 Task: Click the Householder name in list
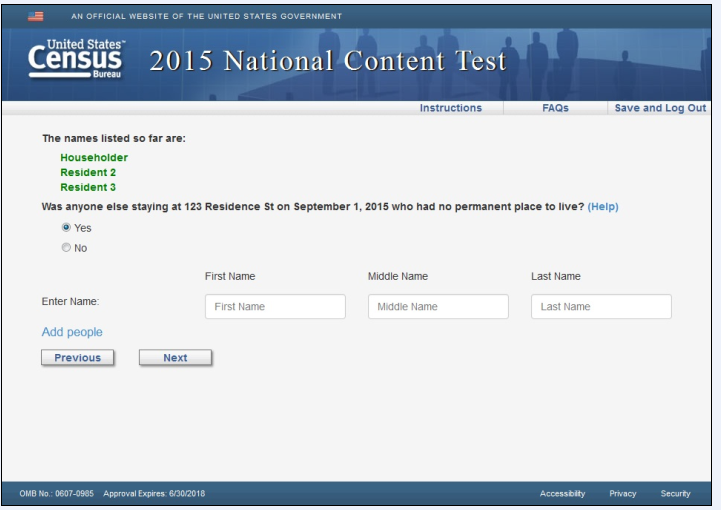click(94, 158)
